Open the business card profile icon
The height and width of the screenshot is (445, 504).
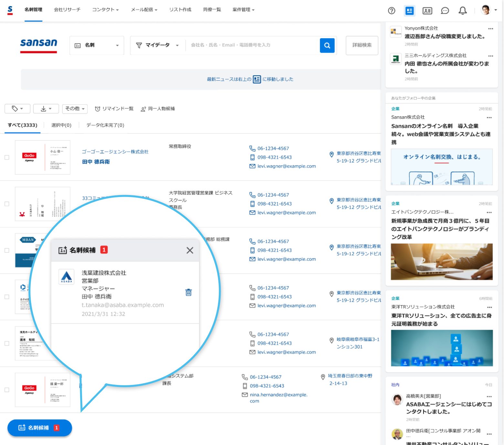(427, 11)
